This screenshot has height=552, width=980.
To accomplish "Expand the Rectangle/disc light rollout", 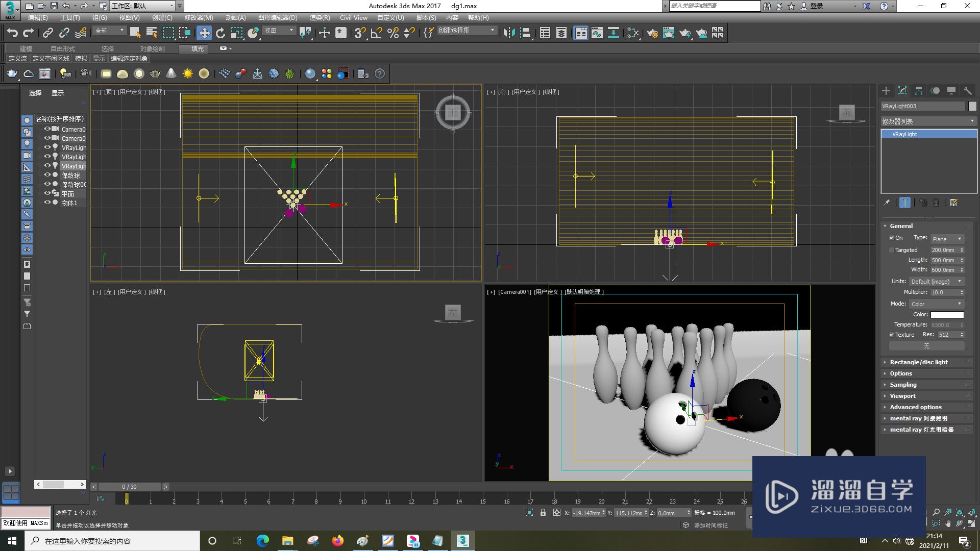I will point(919,362).
